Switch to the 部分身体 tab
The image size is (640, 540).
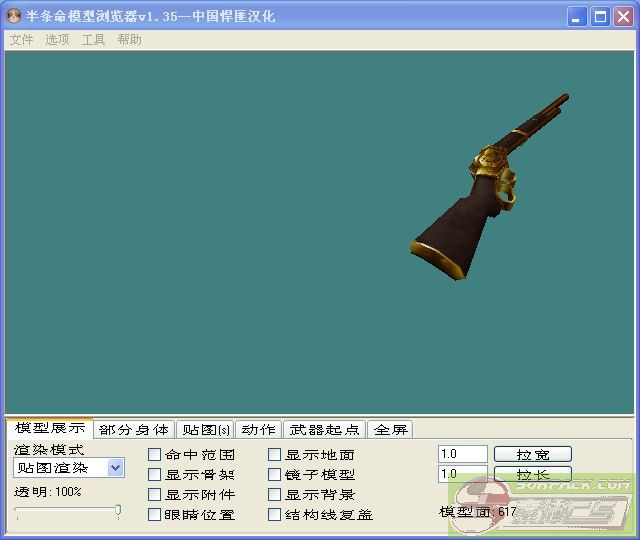[134, 430]
